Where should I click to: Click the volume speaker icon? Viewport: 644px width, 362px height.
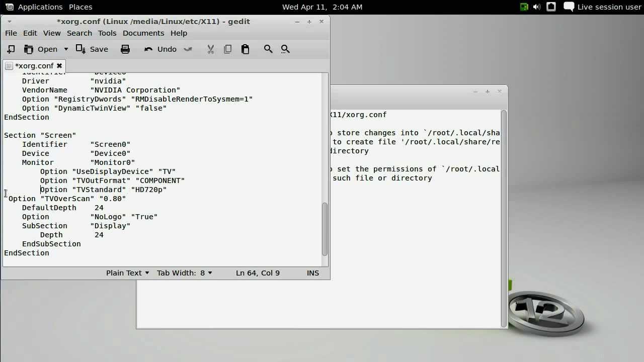(537, 7)
